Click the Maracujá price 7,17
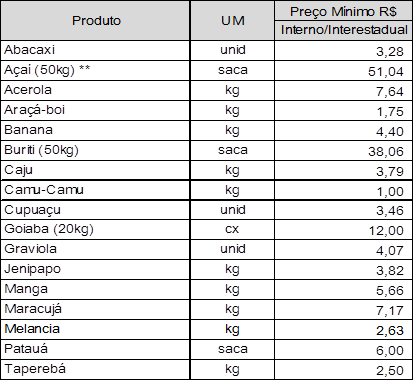The width and height of the screenshot is (414, 381). pyautogui.click(x=343, y=310)
